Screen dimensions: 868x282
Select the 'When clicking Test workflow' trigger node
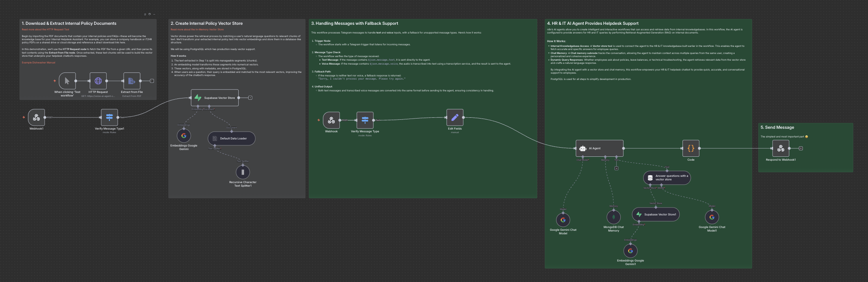tap(67, 81)
